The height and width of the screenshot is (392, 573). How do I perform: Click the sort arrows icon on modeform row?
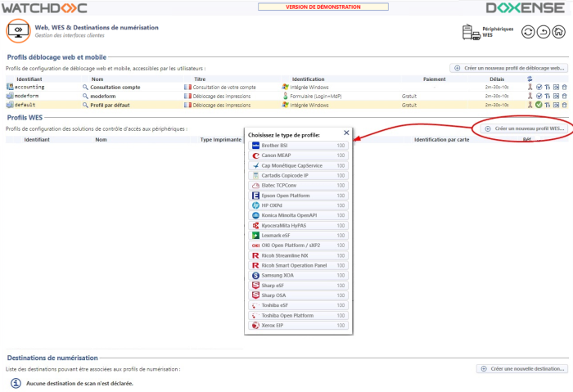click(x=547, y=96)
